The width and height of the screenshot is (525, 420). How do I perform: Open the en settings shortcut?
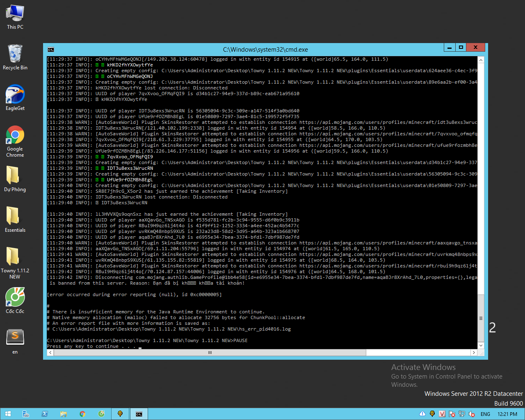point(15,336)
